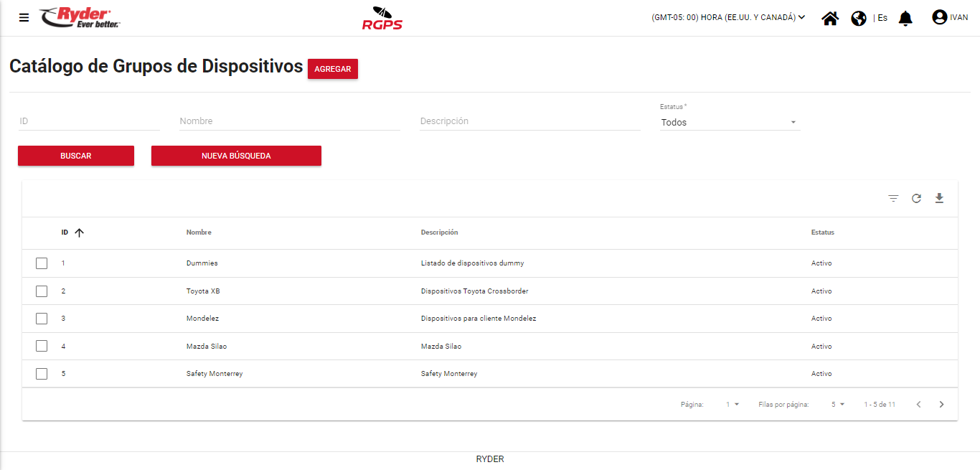
Task: Expand the Estatus dropdown showing Todos
Action: (729, 123)
